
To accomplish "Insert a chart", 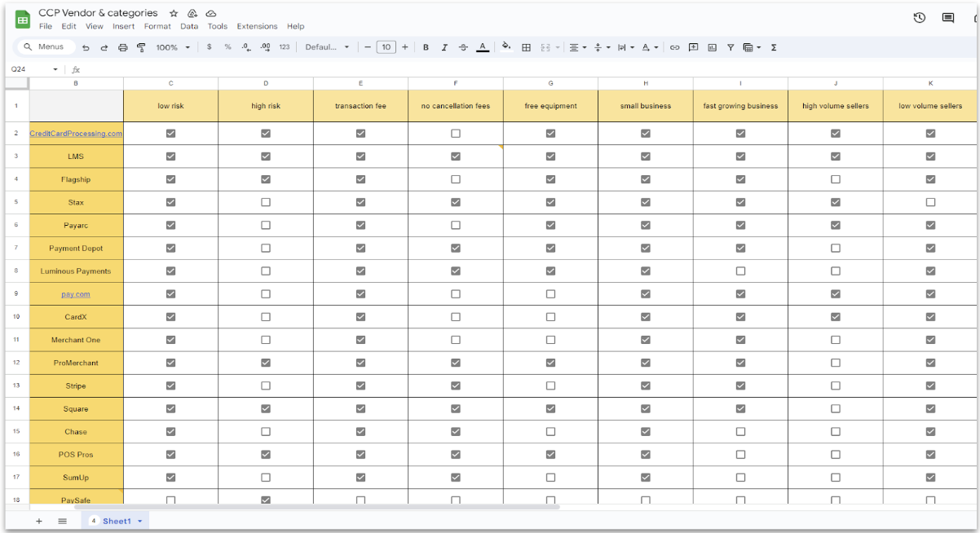I will [712, 47].
